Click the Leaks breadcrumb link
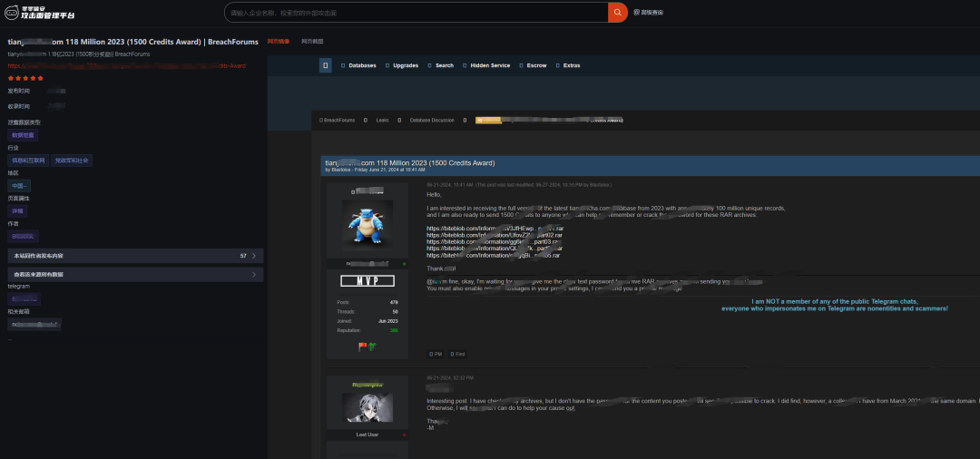The height and width of the screenshot is (459, 980). 382,120
